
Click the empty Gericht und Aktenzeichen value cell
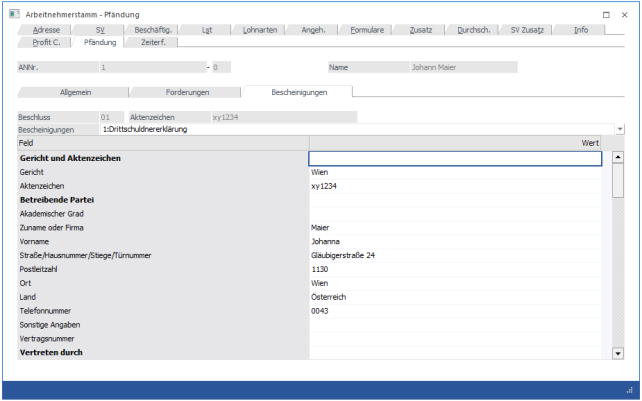pyautogui.click(x=455, y=158)
